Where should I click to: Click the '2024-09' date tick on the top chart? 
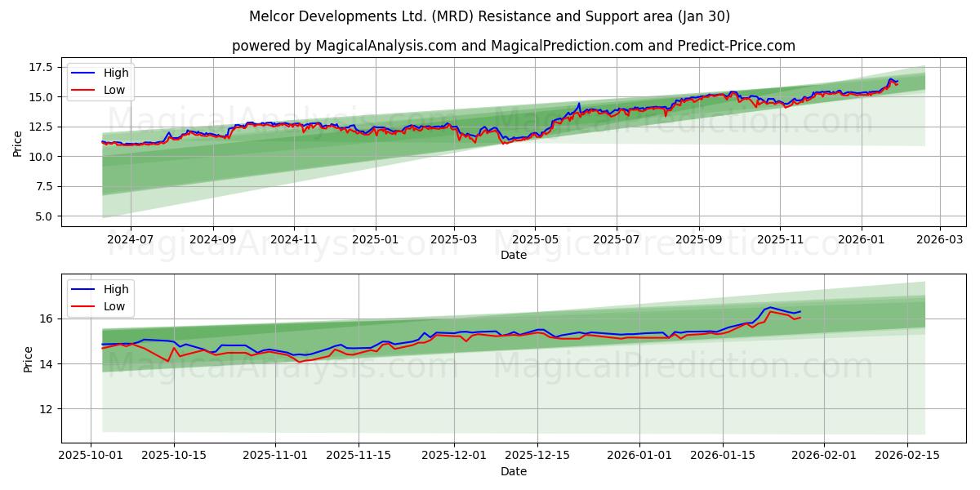(x=213, y=241)
